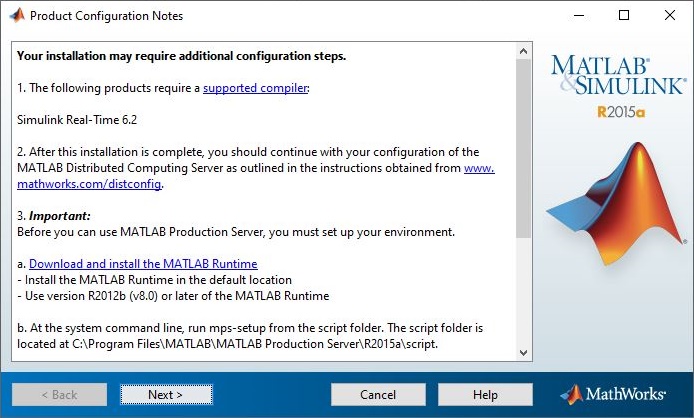Click the scrollbar up arrow
Viewport: 694px width, 418px height.
pos(524,51)
